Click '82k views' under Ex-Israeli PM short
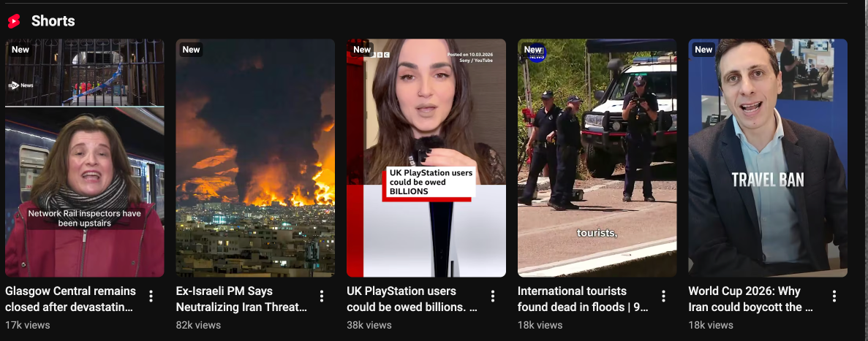The width and height of the screenshot is (868, 341). [198, 325]
